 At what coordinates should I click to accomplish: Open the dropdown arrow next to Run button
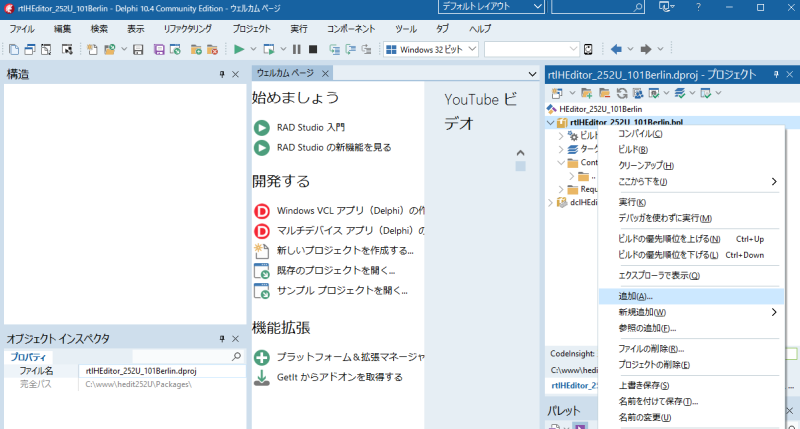tap(253, 49)
